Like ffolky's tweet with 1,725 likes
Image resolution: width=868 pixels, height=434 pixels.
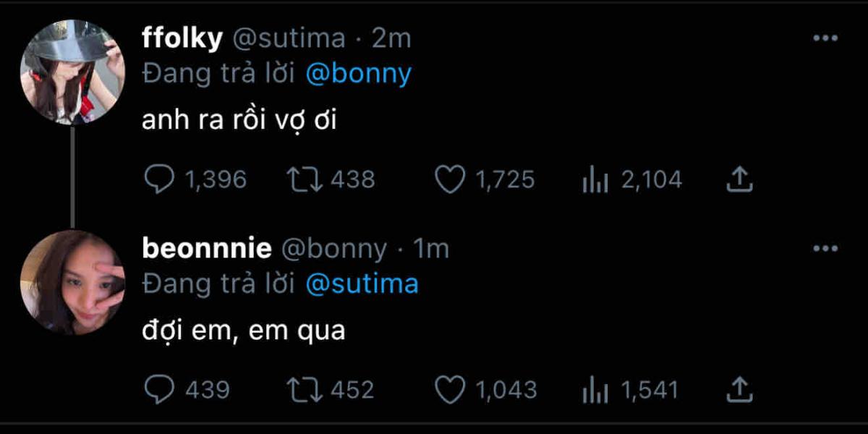pyautogui.click(x=450, y=179)
